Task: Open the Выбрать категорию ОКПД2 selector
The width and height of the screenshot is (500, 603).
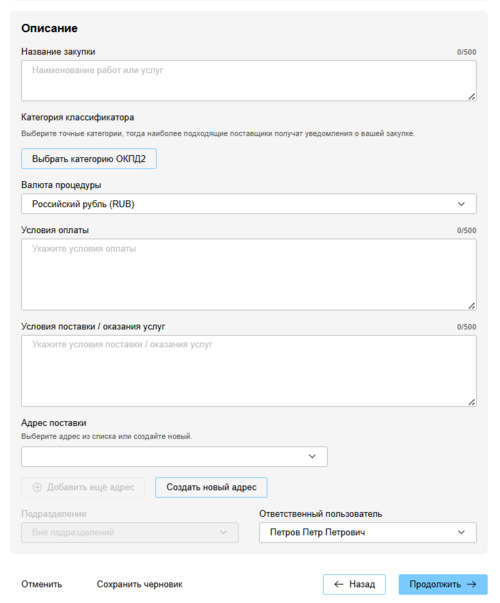Action: (89, 159)
